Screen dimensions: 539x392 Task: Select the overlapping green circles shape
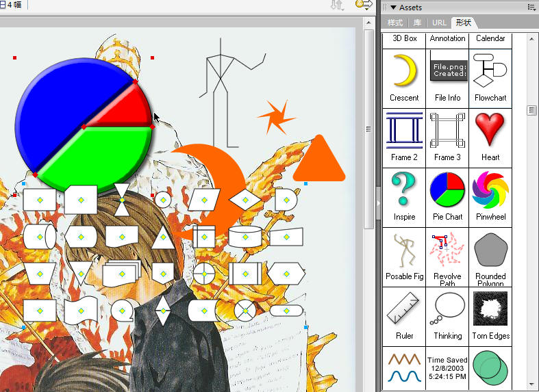tap(490, 368)
